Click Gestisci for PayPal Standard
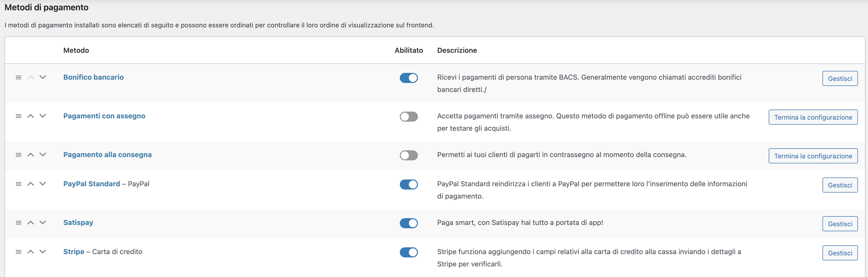868x277 pixels. click(x=840, y=185)
